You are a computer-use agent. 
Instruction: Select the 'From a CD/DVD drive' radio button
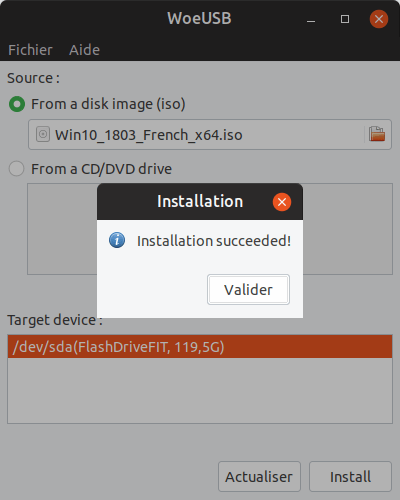click(17, 169)
